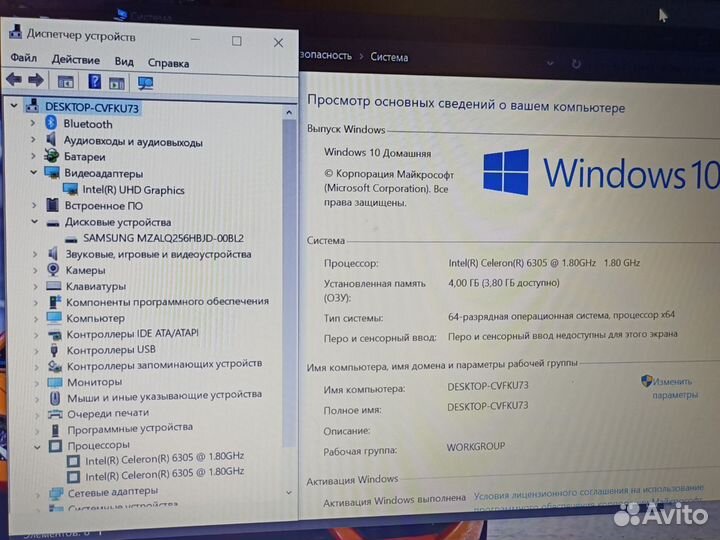The image size is (720, 540).
Task: Click the Forward arrow in Device Manager toolbar
Action: [36, 80]
